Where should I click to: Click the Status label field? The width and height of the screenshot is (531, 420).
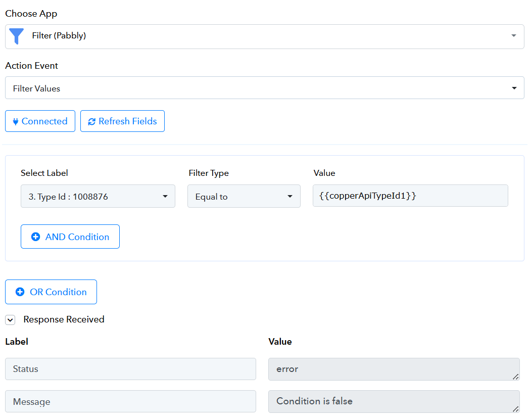130,369
